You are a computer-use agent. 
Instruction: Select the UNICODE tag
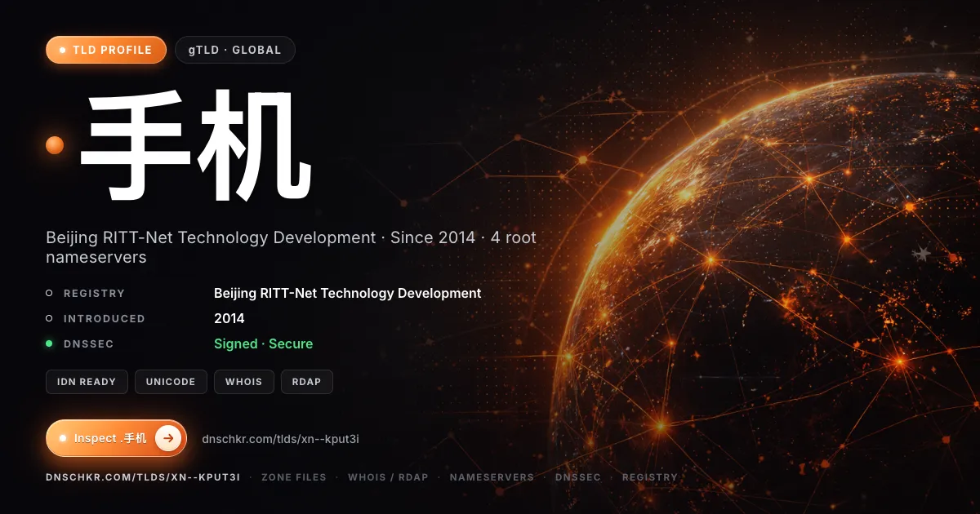click(x=171, y=382)
